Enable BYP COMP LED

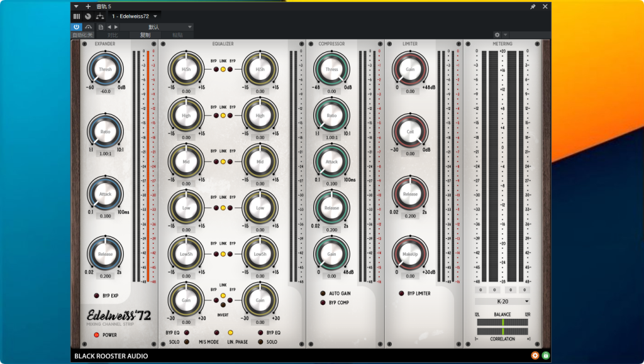coord(323,303)
